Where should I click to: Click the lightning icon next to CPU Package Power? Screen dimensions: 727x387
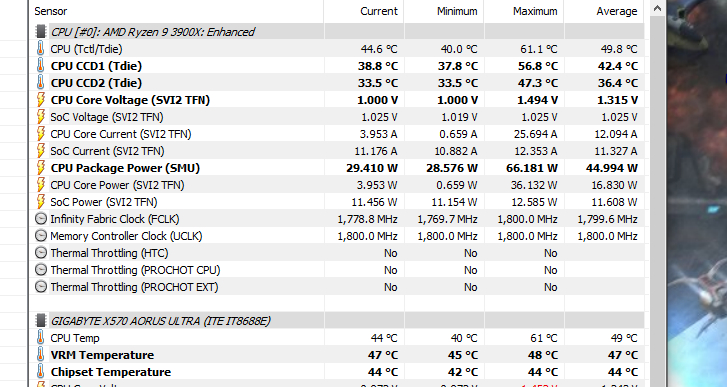41,168
